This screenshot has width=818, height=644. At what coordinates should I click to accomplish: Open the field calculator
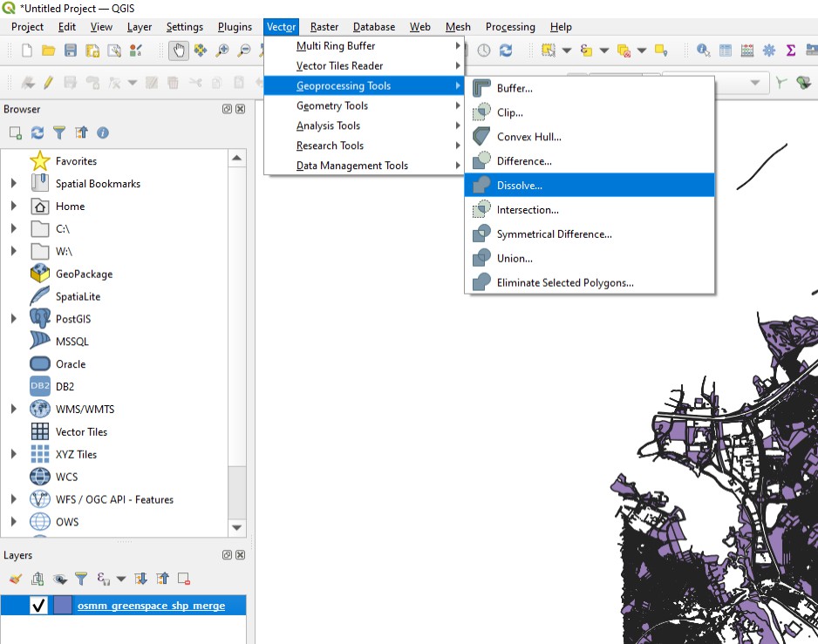[x=748, y=51]
